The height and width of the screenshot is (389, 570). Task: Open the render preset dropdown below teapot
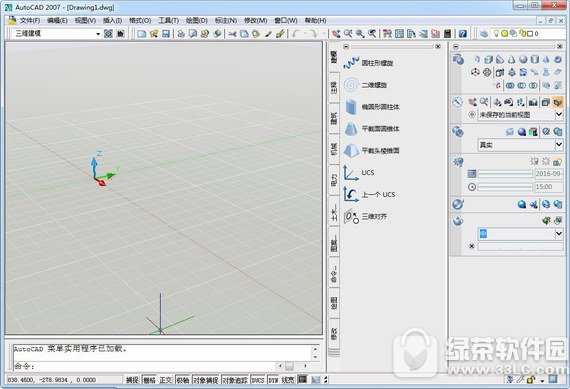coord(559,234)
